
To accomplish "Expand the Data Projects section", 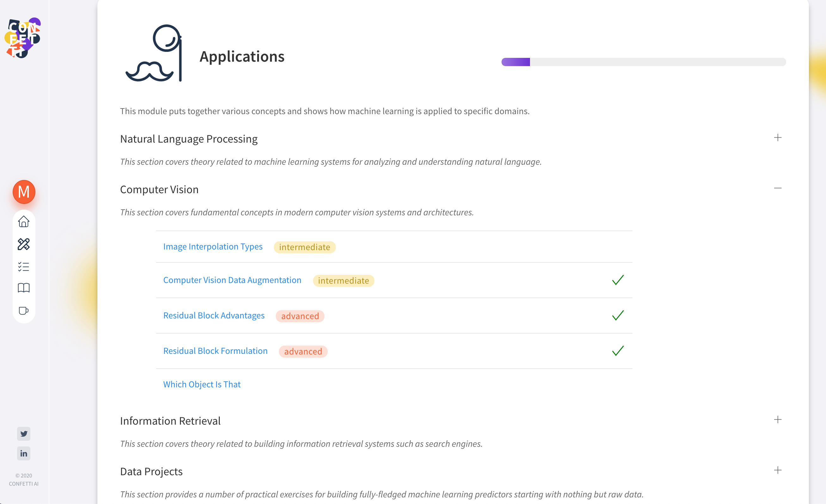I will (x=777, y=470).
